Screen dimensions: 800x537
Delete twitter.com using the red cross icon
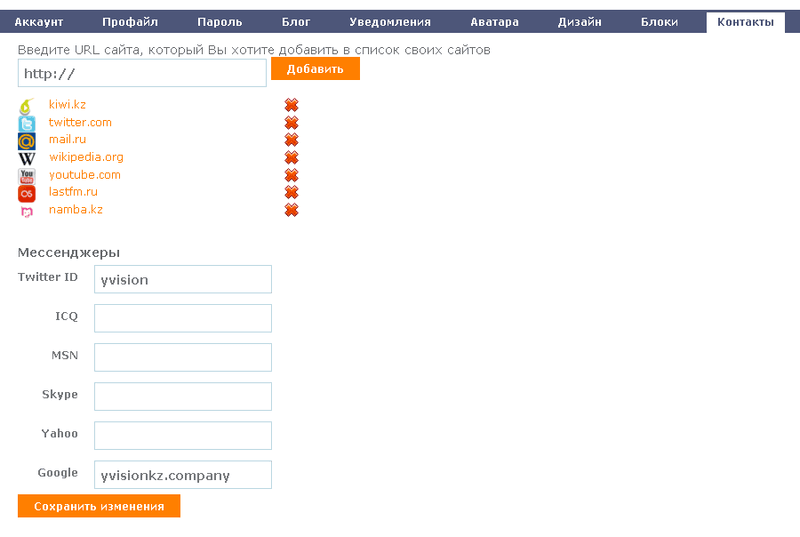291,122
